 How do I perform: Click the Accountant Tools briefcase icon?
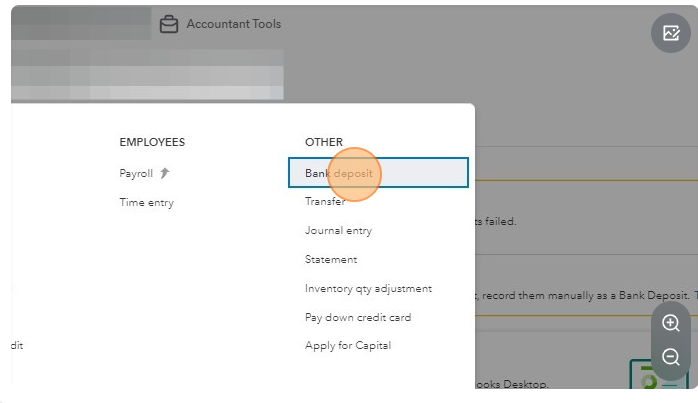169,24
